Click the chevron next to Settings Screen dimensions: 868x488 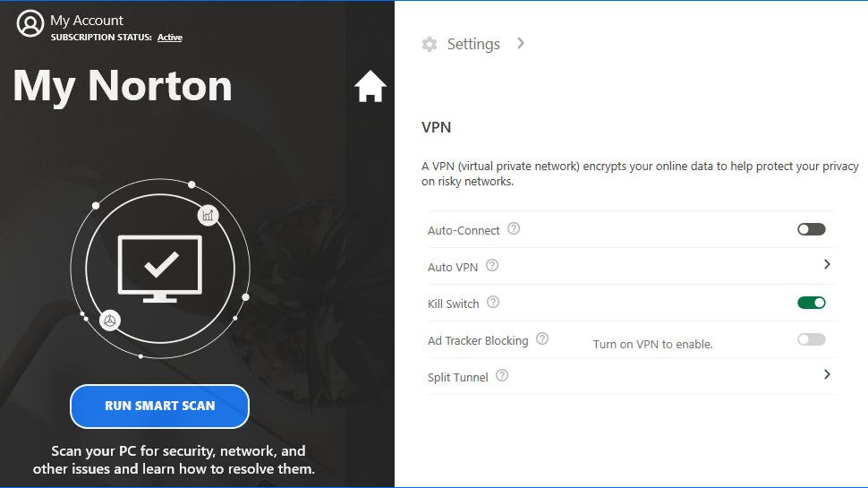pos(521,43)
